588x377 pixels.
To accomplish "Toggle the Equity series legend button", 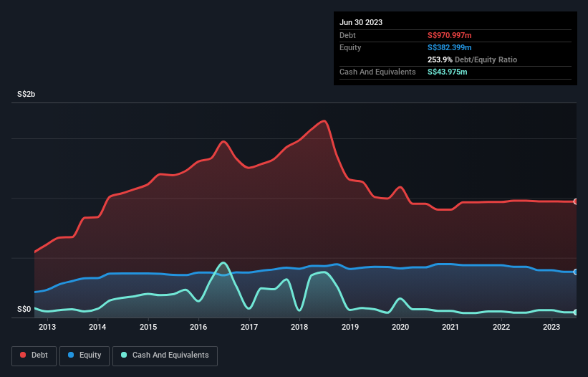I will (x=85, y=355).
